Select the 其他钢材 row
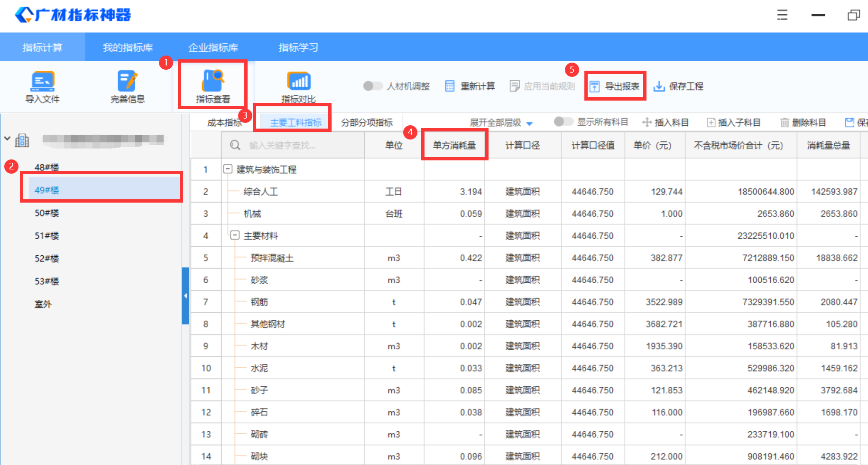Image resolution: width=868 pixels, height=465 pixels. point(529,324)
